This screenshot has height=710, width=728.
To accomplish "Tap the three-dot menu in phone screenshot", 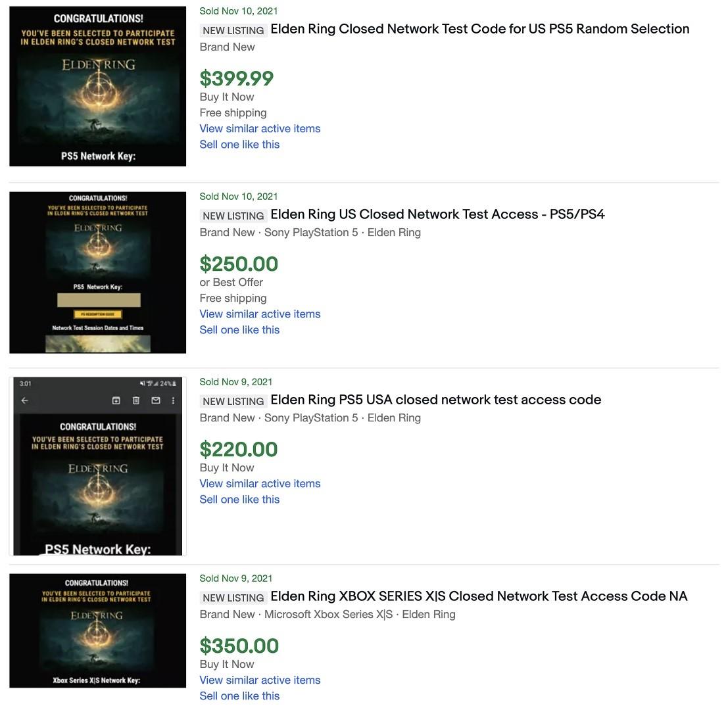I will click(x=173, y=400).
